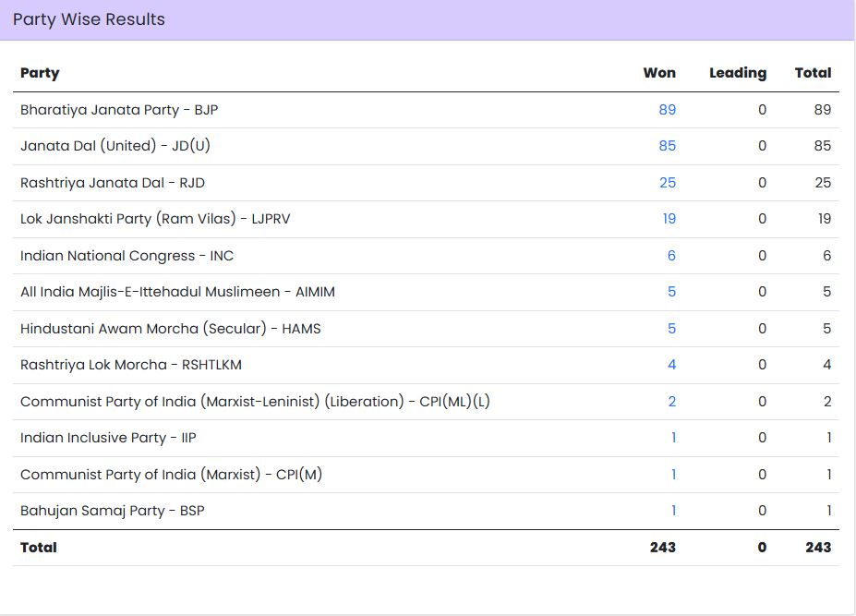Select Indian National Congress - INC text
Screen dimensions: 856x616
(127, 256)
